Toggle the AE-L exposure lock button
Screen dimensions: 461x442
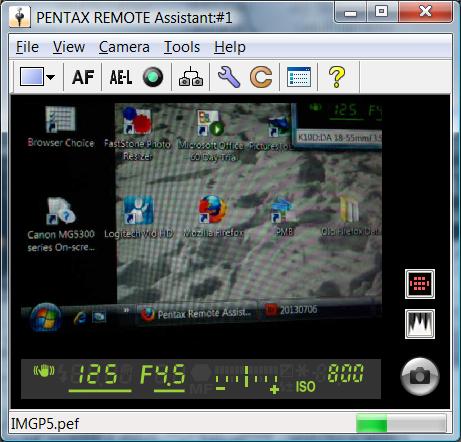tap(121, 77)
